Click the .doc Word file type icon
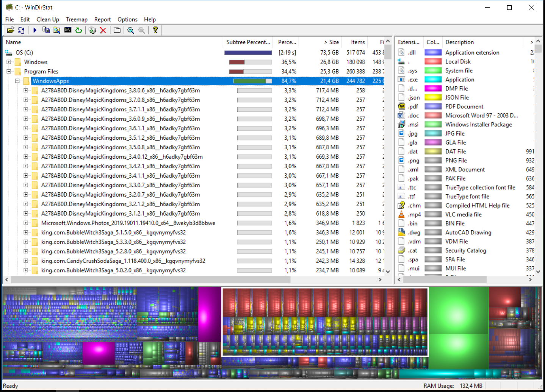Viewport: 545px width, 392px height. [x=401, y=116]
